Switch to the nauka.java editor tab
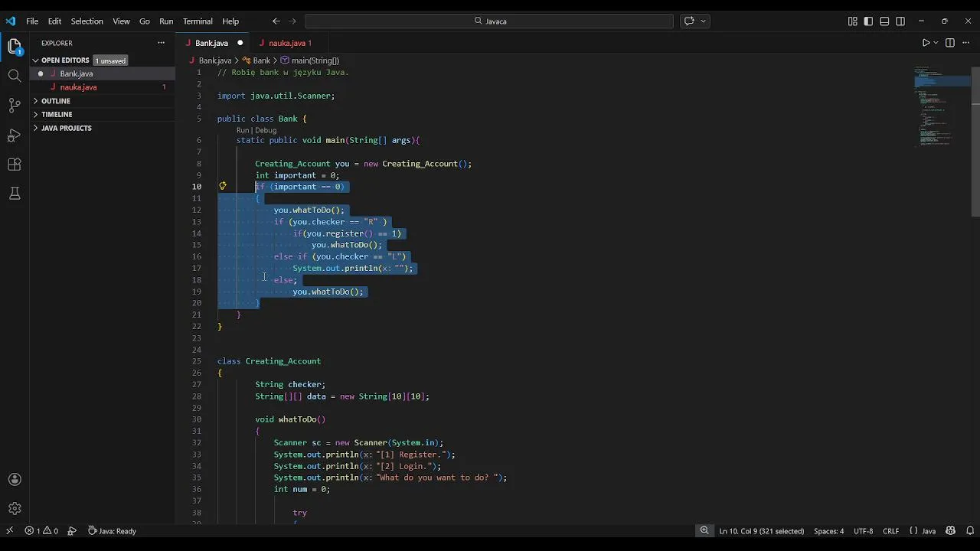The image size is (980, 551). pos(289,43)
